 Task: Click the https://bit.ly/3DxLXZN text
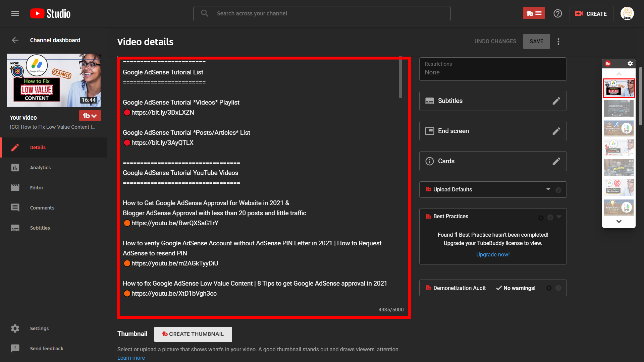163,113
